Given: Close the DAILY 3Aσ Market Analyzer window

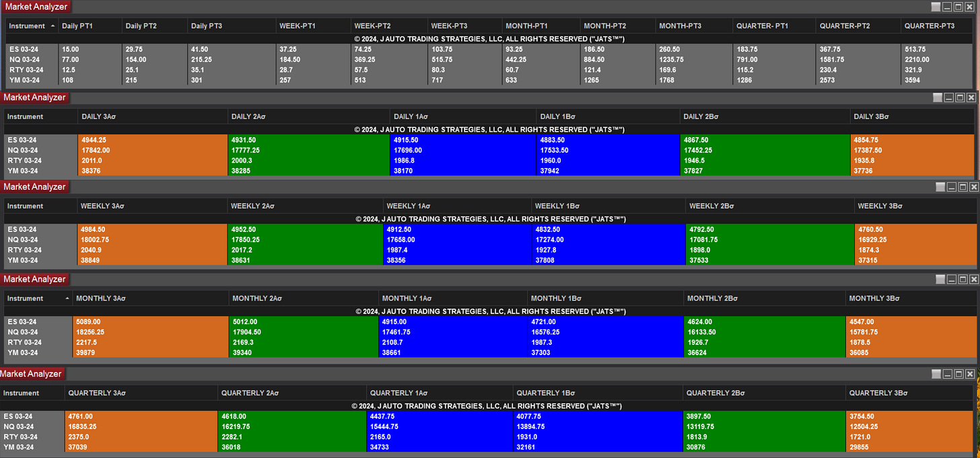Looking at the screenshot, I should tap(971, 98).
